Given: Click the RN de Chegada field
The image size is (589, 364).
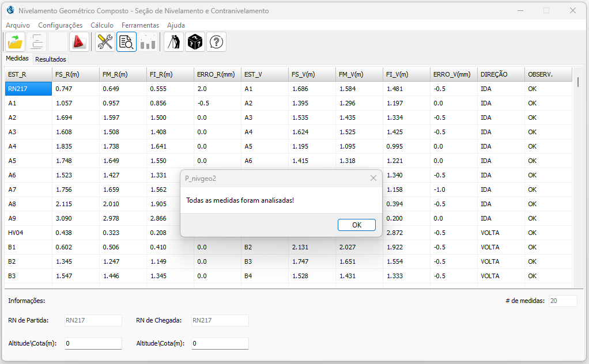Looking at the screenshot, I should [x=220, y=320].
